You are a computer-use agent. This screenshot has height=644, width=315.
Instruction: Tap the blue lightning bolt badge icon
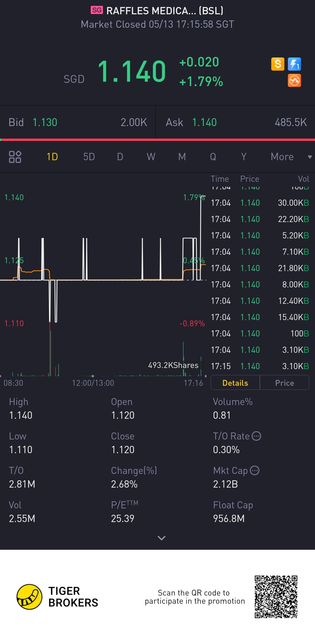294,64
